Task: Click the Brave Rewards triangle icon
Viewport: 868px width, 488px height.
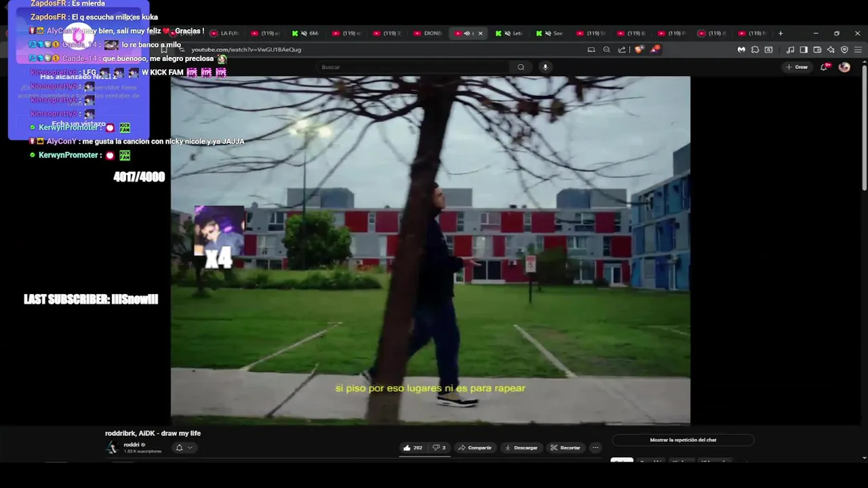Action: 654,49
